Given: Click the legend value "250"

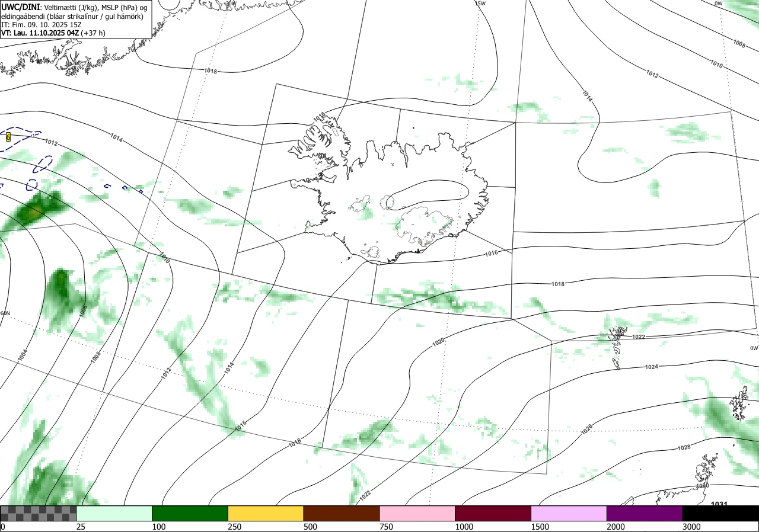Looking at the screenshot, I should 235,527.
